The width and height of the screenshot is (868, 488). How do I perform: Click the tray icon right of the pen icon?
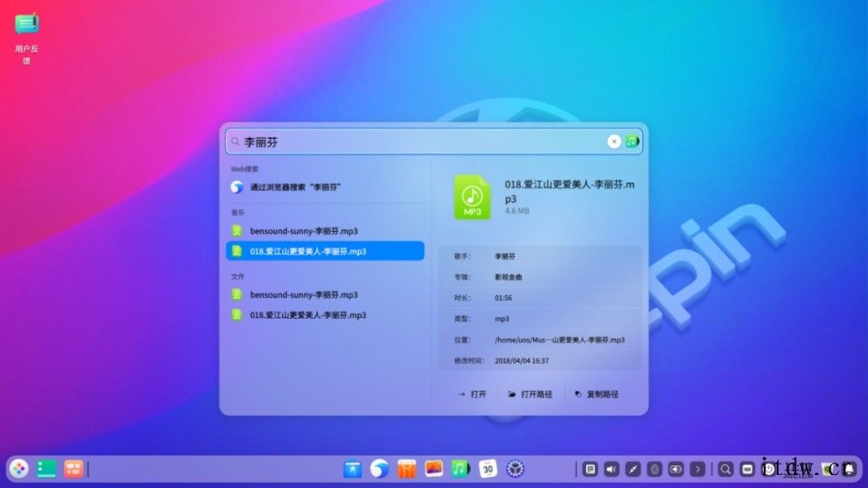(x=654, y=470)
